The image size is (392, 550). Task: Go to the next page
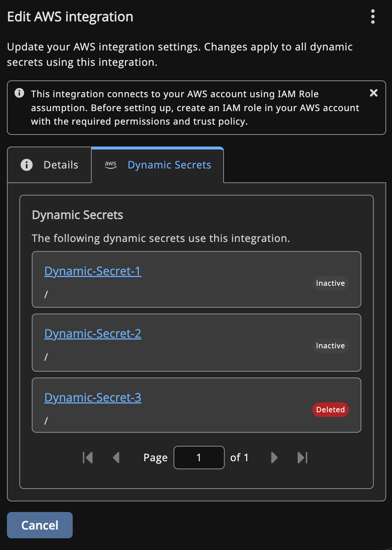[x=274, y=458]
